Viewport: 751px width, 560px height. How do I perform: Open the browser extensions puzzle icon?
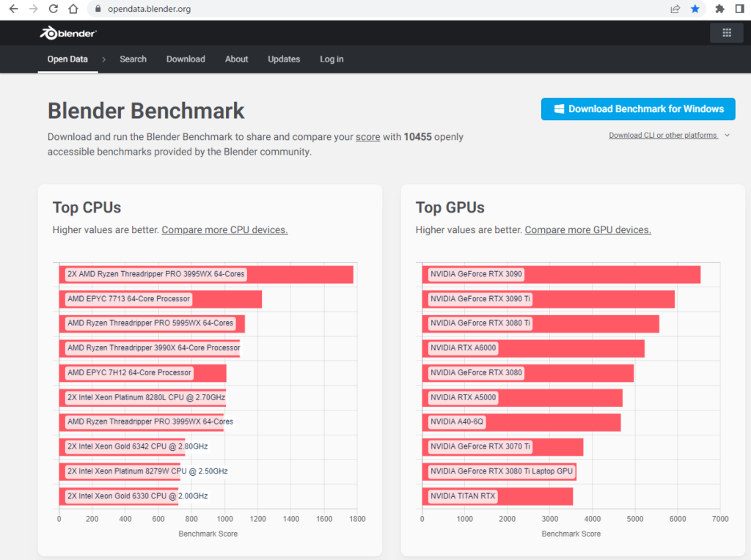[719, 9]
